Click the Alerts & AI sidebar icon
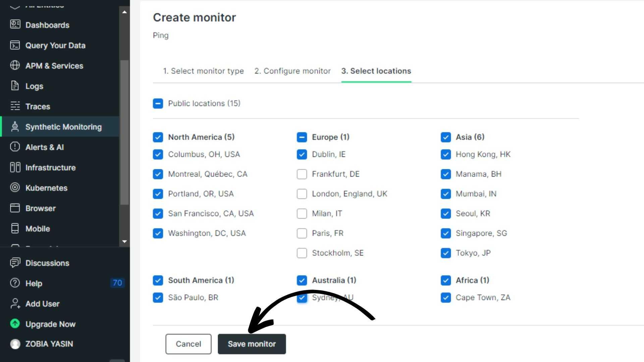This screenshot has width=644, height=362. pyautogui.click(x=15, y=147)
